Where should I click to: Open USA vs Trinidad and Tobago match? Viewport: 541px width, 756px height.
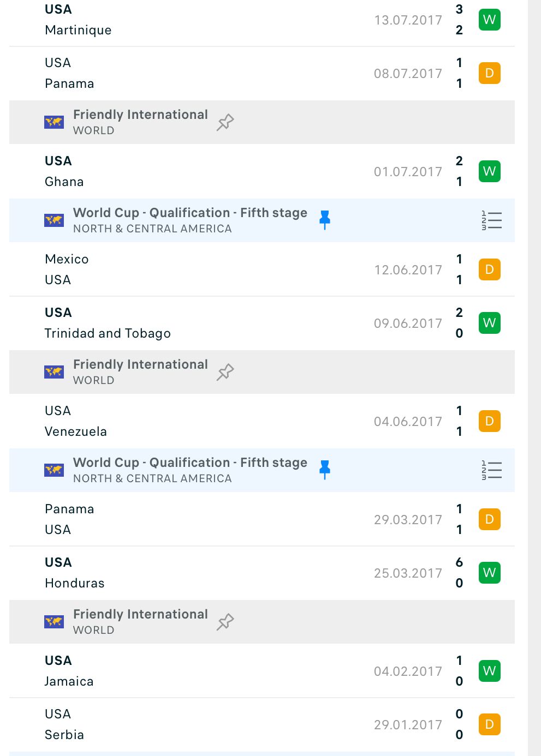[262, 323]
